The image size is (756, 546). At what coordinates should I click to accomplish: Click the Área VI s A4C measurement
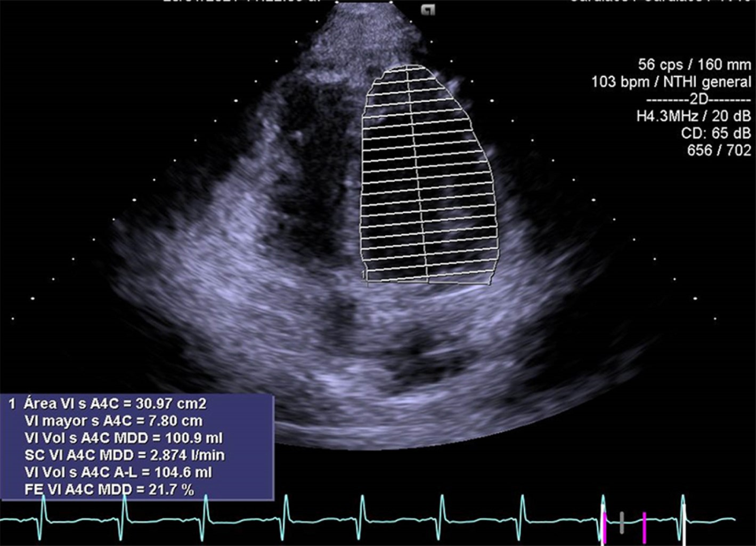click(115, 404)
